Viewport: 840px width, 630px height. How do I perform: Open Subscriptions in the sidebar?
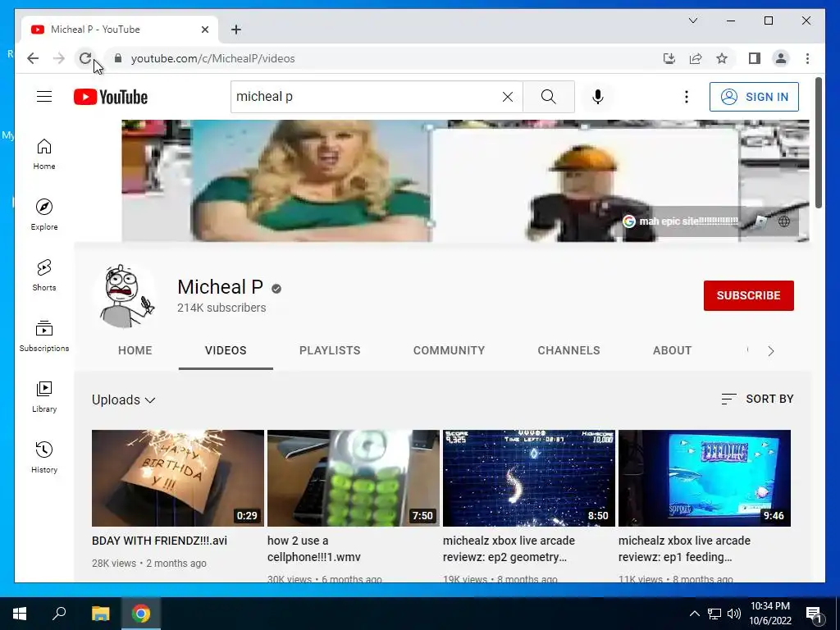pos(44,336)
